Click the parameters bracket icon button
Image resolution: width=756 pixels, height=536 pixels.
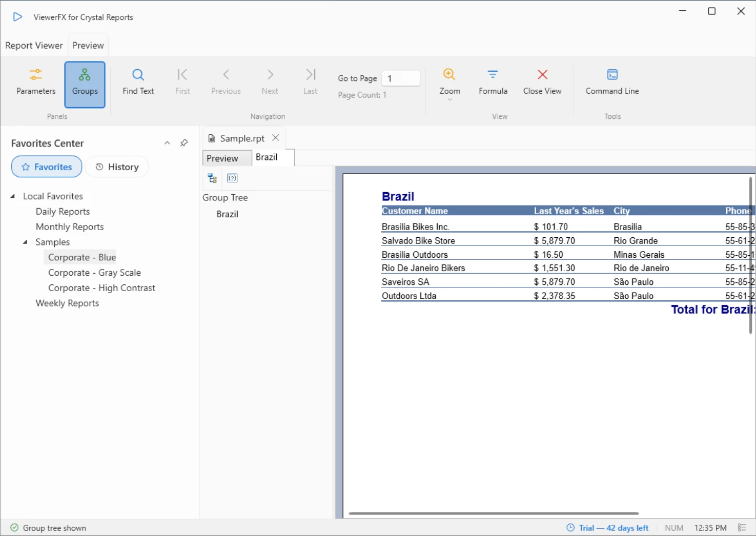coord(232,178)
